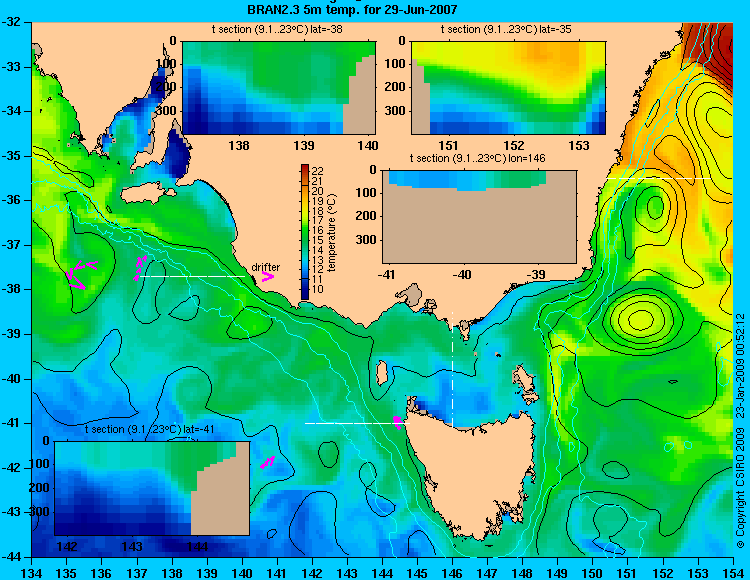This screenshot has height=580, width=750.
Task: Click the 't section (9.1..23°C) lon=146' caption
Action: tap(477, 158)
